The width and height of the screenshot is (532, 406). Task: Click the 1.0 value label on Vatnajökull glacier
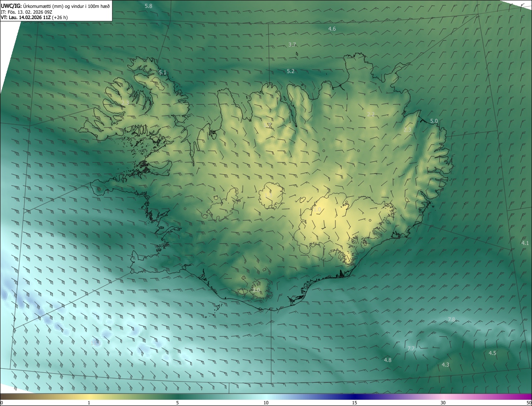pos(318,210)
